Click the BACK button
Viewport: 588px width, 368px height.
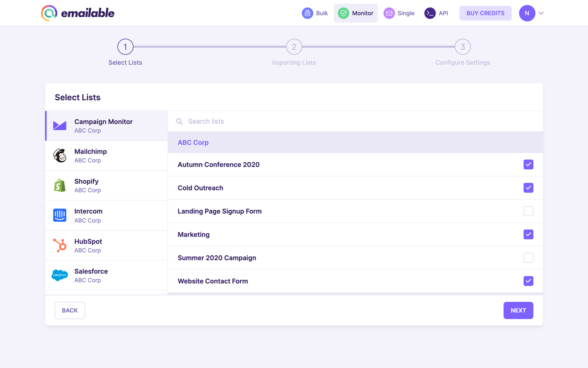(70, 310)
